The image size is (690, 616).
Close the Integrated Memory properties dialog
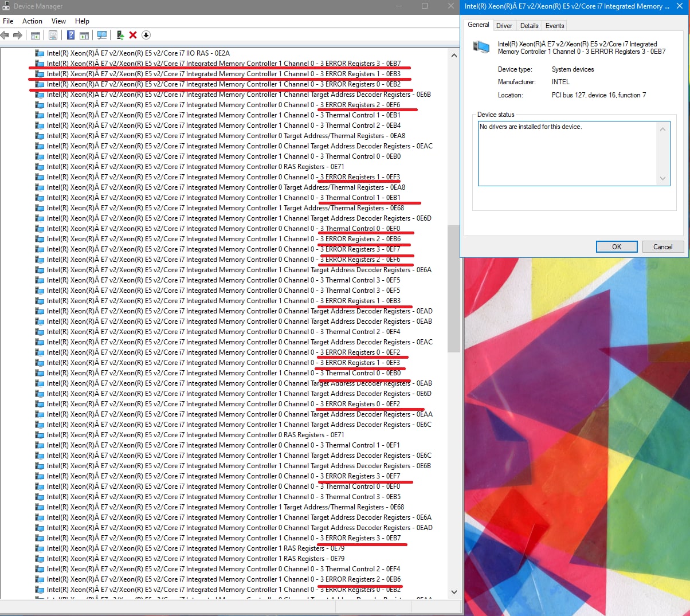680,6
